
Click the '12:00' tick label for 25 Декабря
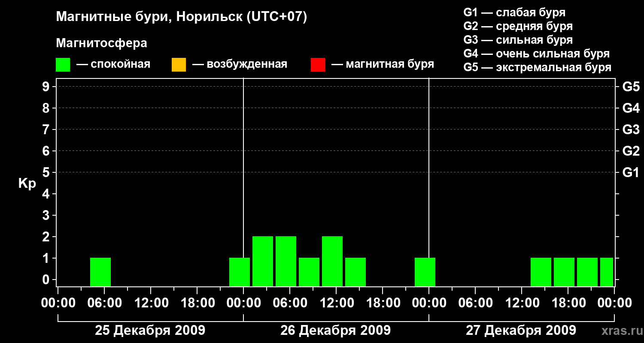(151, 303)
